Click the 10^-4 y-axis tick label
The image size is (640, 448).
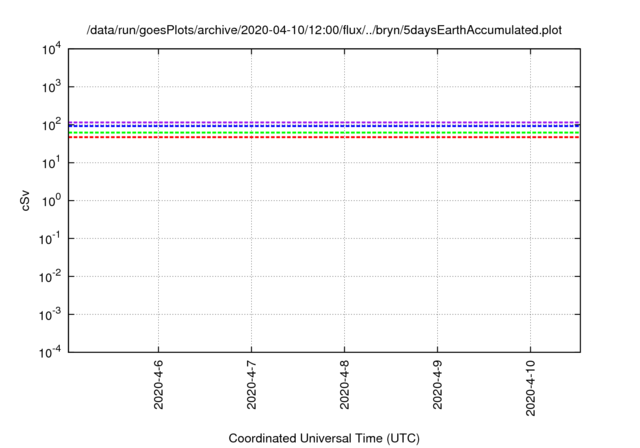point(50,352)
